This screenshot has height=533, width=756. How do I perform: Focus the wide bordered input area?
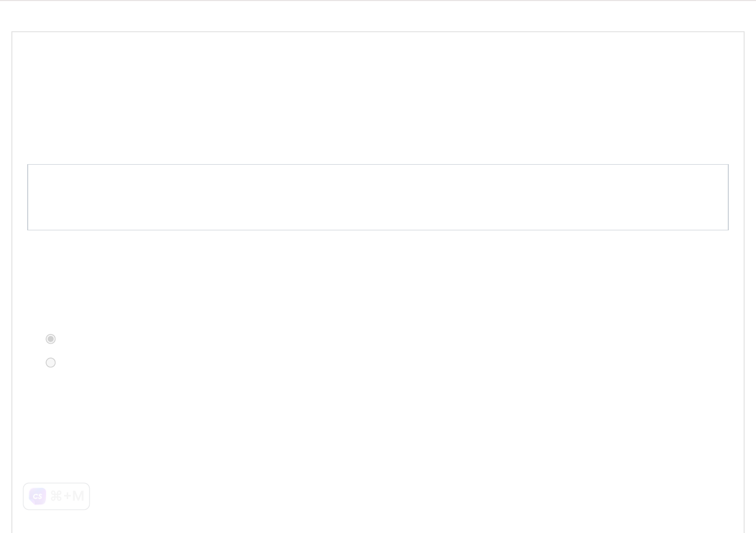coord(377,197)
